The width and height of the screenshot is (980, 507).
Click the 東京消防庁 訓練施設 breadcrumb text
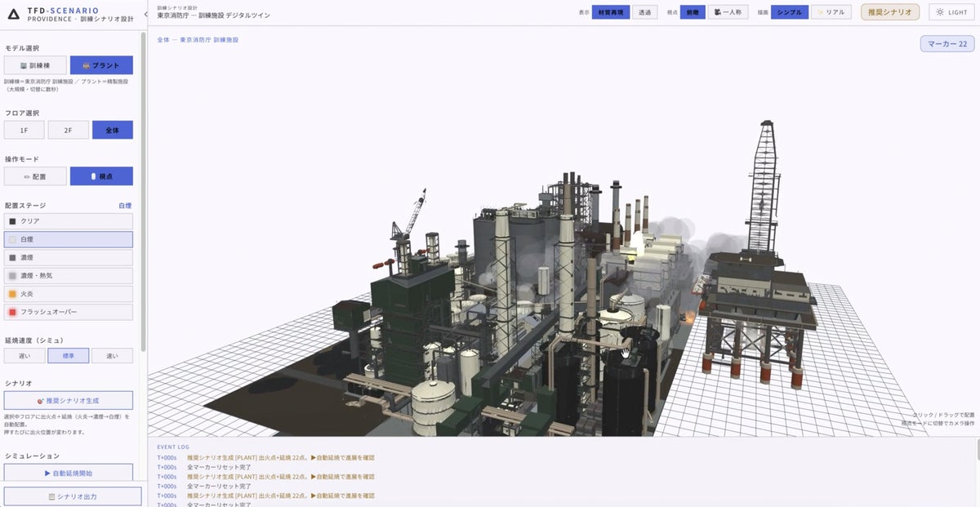click(x=210, y=39)
